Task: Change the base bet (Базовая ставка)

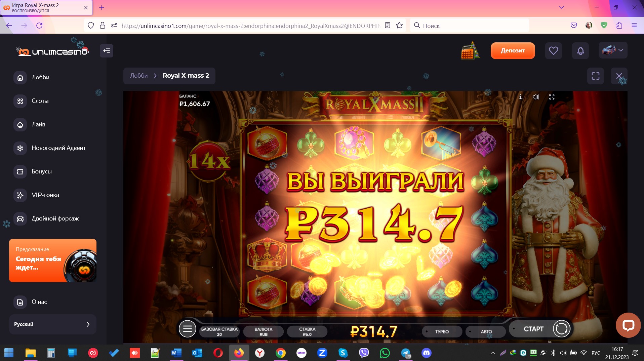Action: coord(219,331)
